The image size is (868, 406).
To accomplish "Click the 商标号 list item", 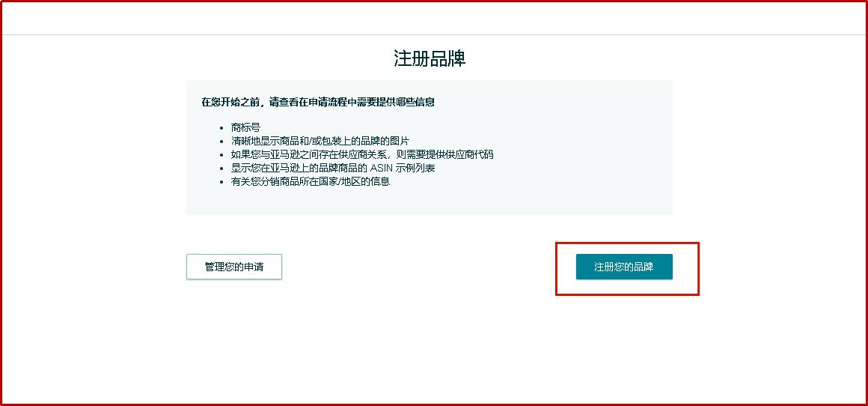I will 245,127.
